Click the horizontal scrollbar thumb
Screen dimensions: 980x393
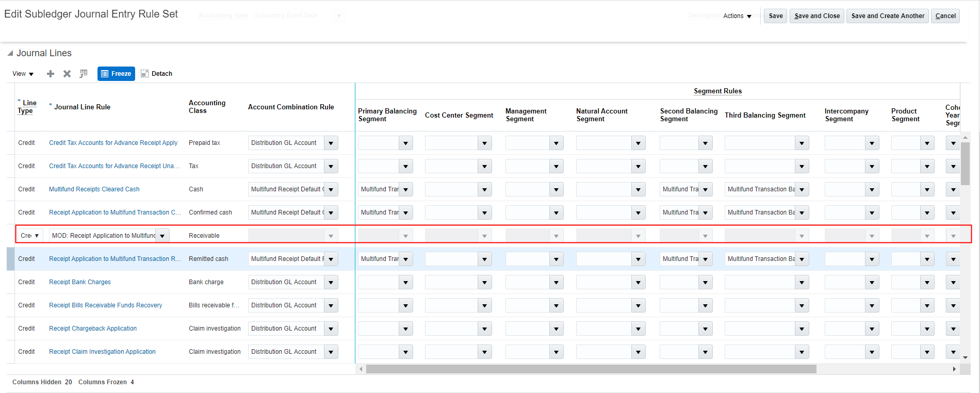pyautogui.click(x=591, y=369)
